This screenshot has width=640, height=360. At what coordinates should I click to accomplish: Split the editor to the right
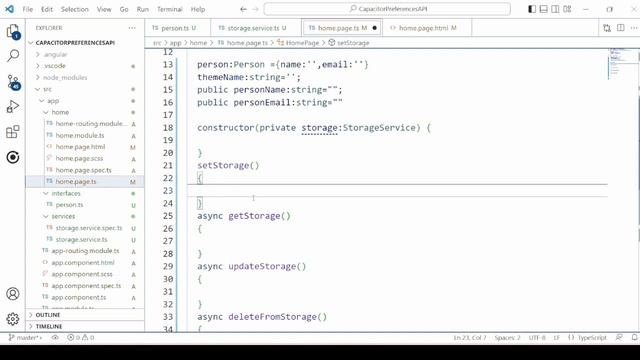click(620, 28)
